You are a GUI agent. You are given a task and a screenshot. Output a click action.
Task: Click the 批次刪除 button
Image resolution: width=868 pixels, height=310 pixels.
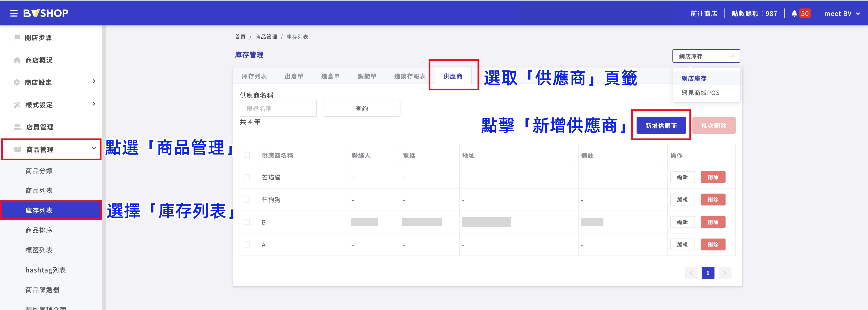714,126
